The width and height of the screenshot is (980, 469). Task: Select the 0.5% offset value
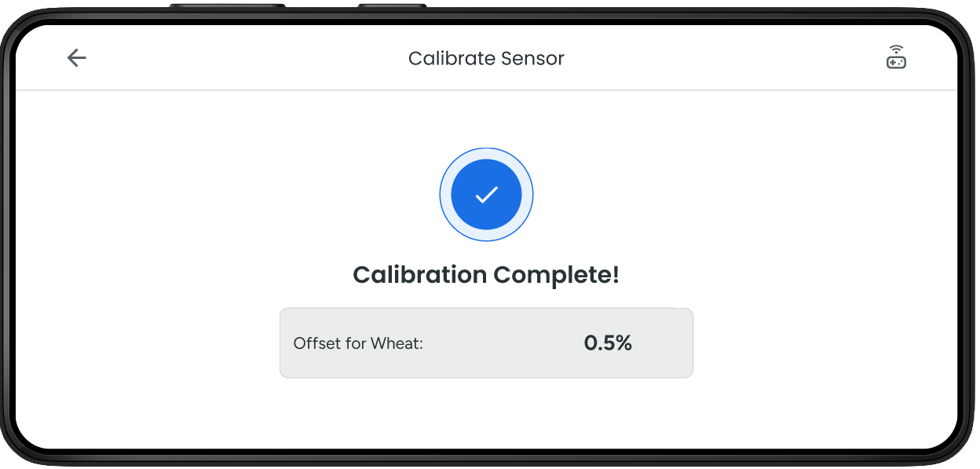(x=608, y=343)
